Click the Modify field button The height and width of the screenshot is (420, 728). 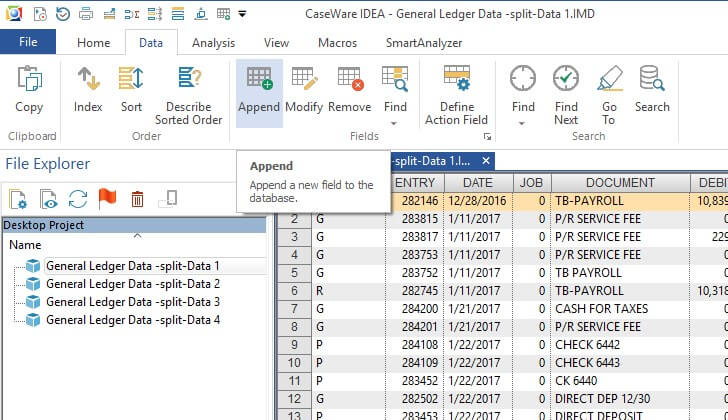(x=304, y=89)
